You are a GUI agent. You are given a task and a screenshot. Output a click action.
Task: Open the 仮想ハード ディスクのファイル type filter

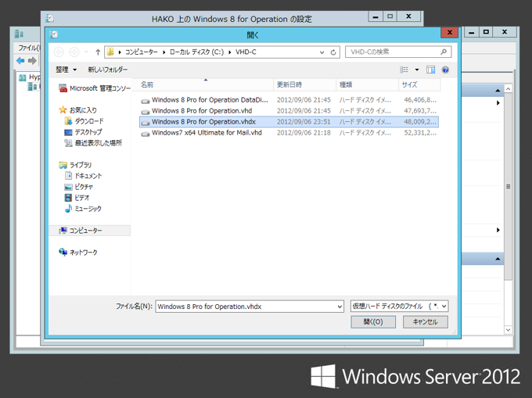point(399,307)
